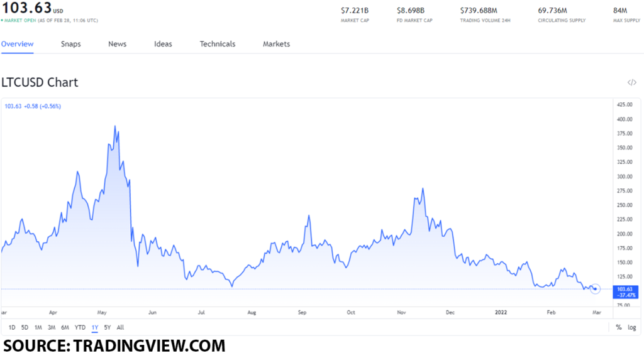644x353 pixels.
Task: Select the YTD time range
Action: pyautogui.click(x=80, y=327)
